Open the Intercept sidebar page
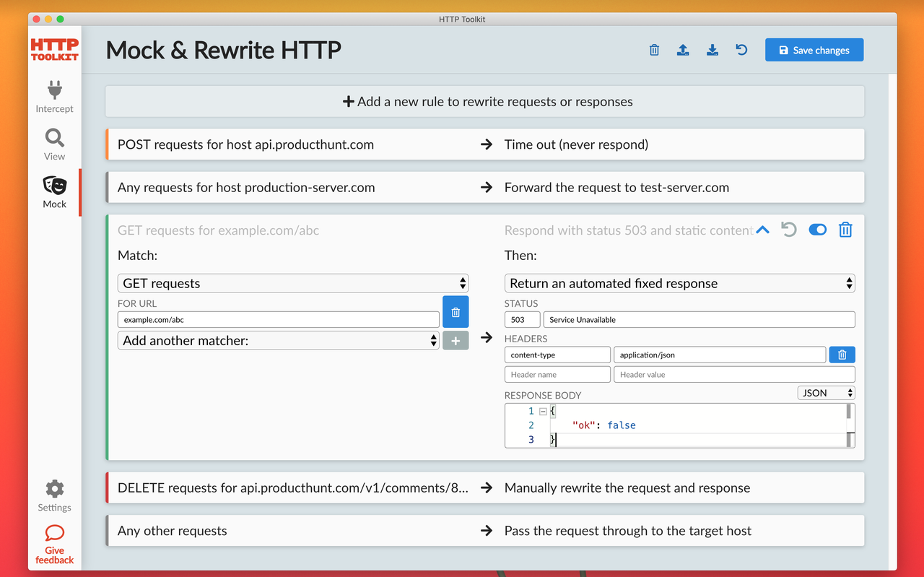 [x=54, y=96]
